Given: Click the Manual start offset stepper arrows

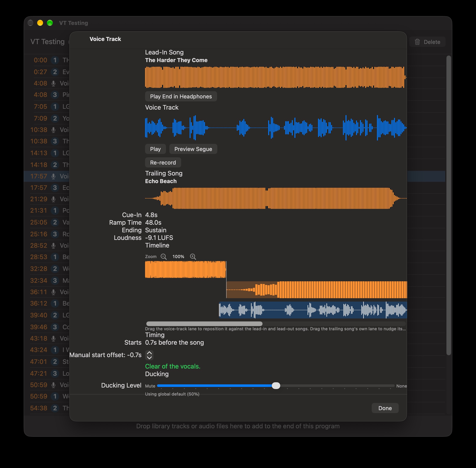Looking at the screenshot, I should (x=150, y=355).
